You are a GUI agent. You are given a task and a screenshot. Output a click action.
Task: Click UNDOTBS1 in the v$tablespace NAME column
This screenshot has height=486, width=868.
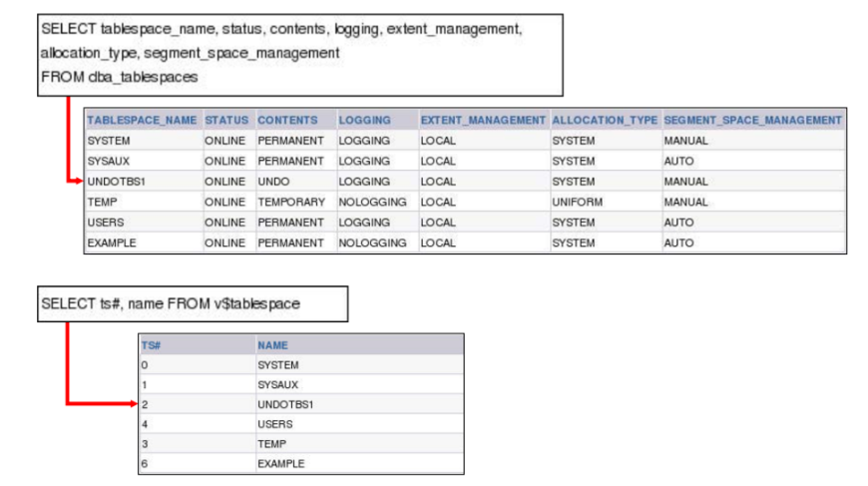pyautogui.click(x=285, y=404)
